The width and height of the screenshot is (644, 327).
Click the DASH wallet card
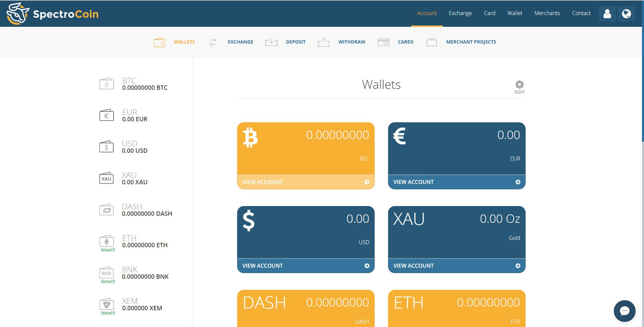(x=306, y=309)
